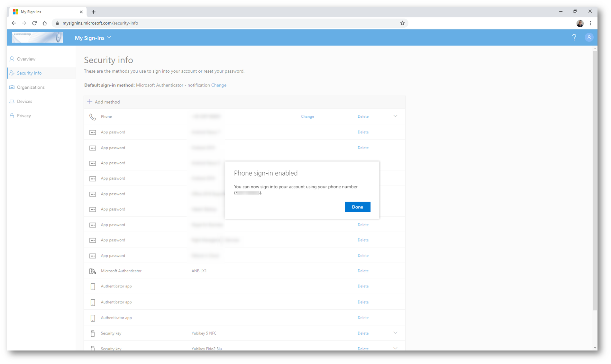Delete the App password above Microsoft Authenticator
This screenshot has height=364, width=611.
[363, 256]
